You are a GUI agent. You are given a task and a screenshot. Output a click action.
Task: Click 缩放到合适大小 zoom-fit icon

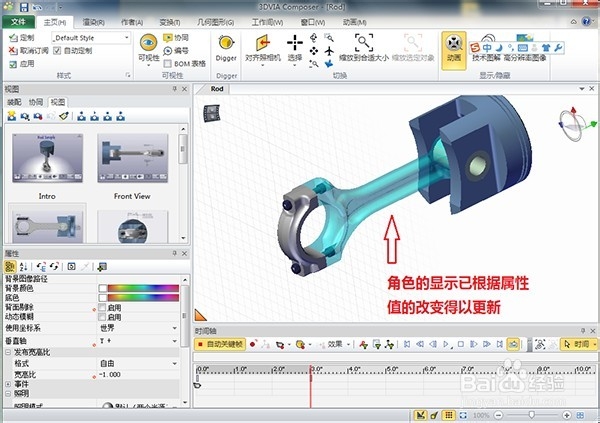point(364,42)
